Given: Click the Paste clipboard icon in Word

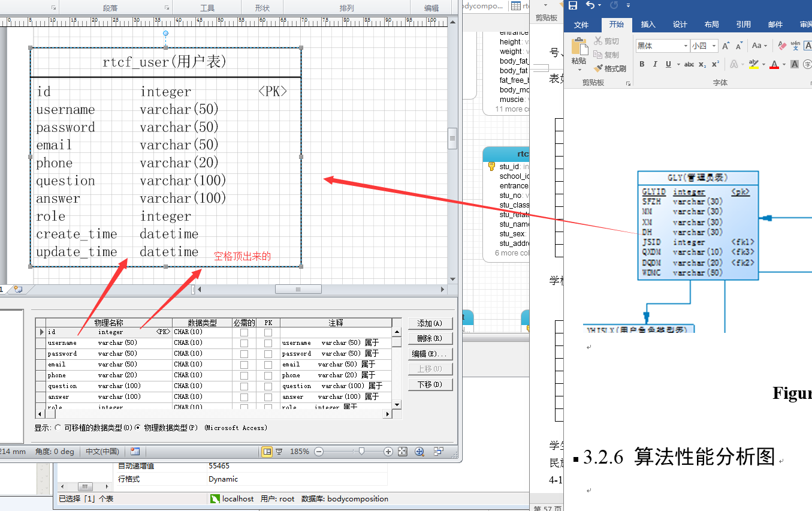Looking at the screenshot, I should click(x=579, y=47).
